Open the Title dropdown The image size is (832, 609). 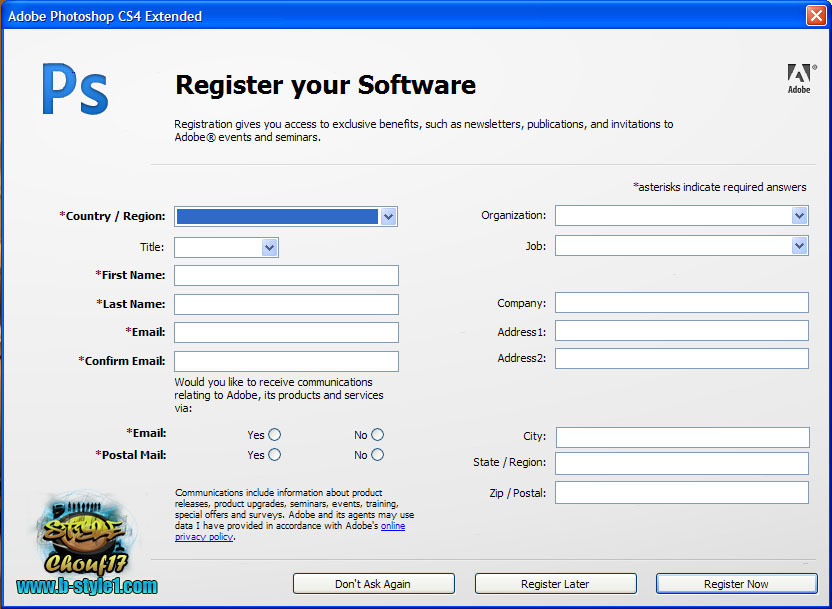[227, 248]
